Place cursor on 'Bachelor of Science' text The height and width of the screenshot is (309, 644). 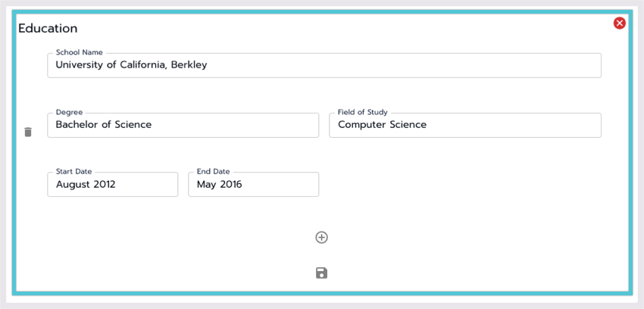[x=104, y=125]
